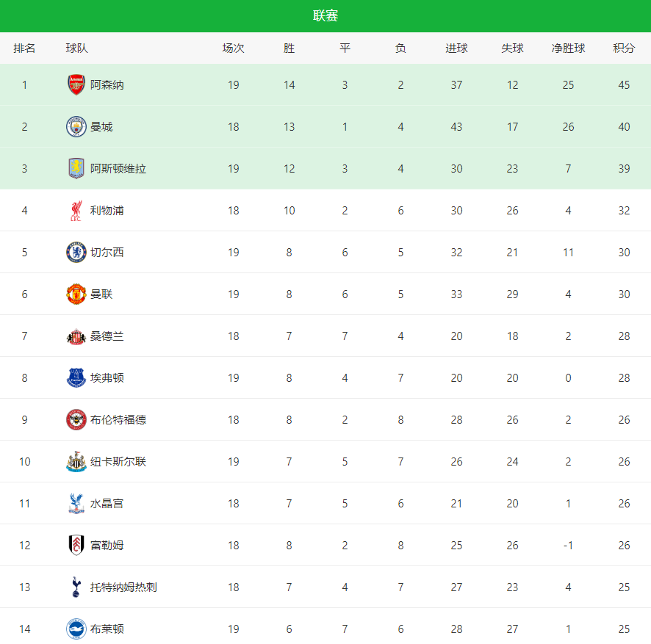651x644 pixels.
Task: Click the Manchester United crest icon
Action: [76, 294]
